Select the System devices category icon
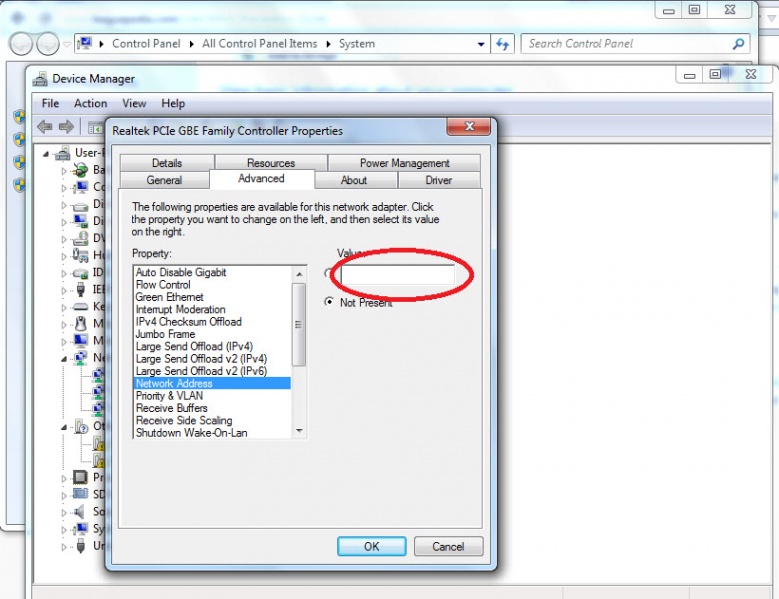This screenshot has width=779, height=599. pyautogui.click(x=80, y=528)
